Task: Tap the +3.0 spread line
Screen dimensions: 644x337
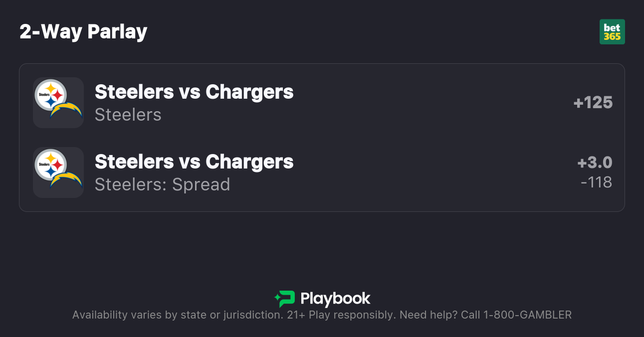Action: coord(595,163)
